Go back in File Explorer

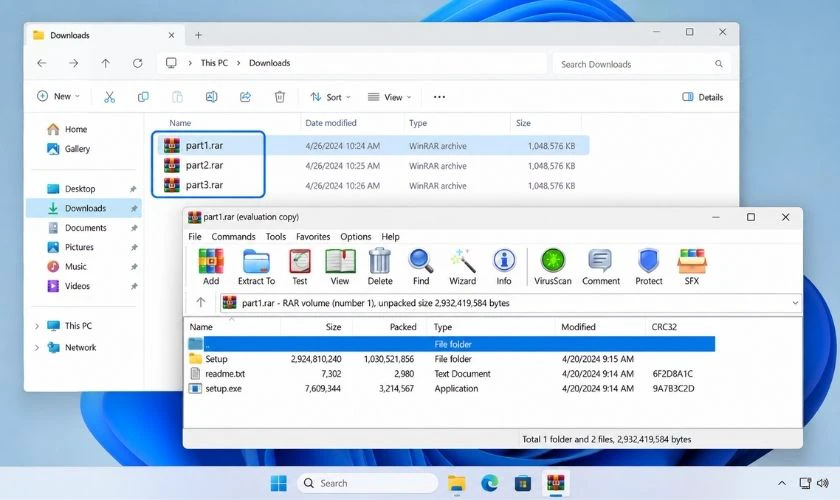(x=42, y=63)
